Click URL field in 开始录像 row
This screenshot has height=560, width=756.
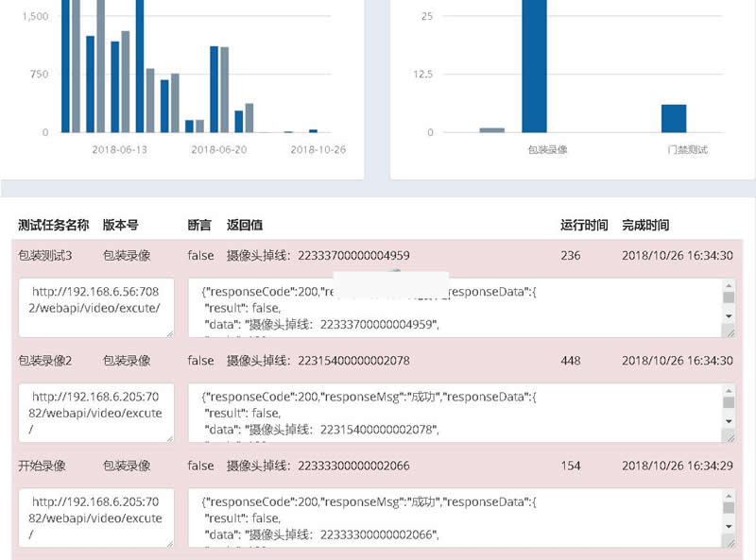click(96, 518)
